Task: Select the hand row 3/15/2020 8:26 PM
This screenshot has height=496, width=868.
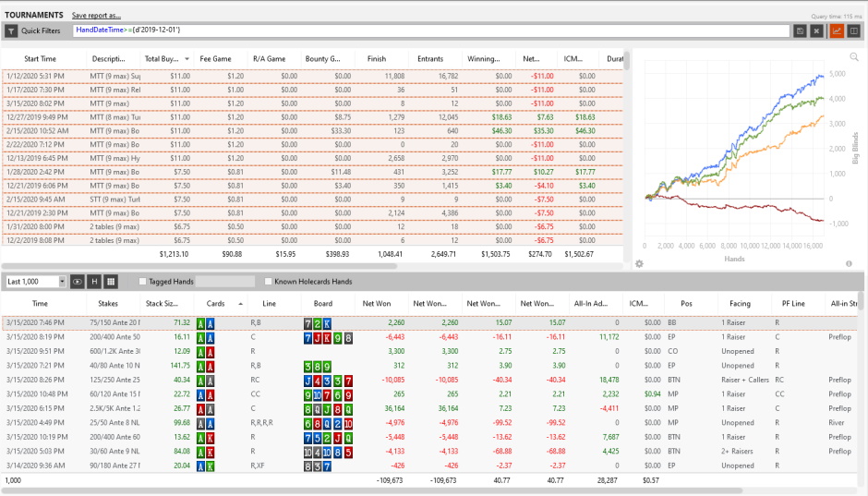Action: (x=429, y=381)
